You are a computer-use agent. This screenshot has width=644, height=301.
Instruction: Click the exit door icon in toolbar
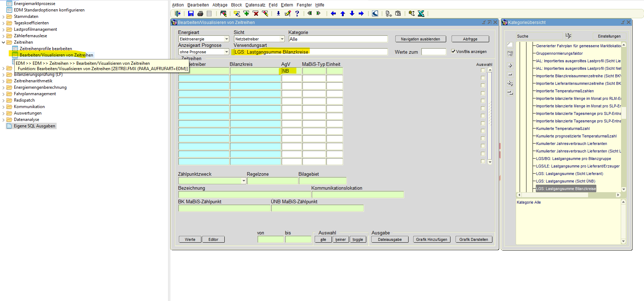(x=177, y=14)
